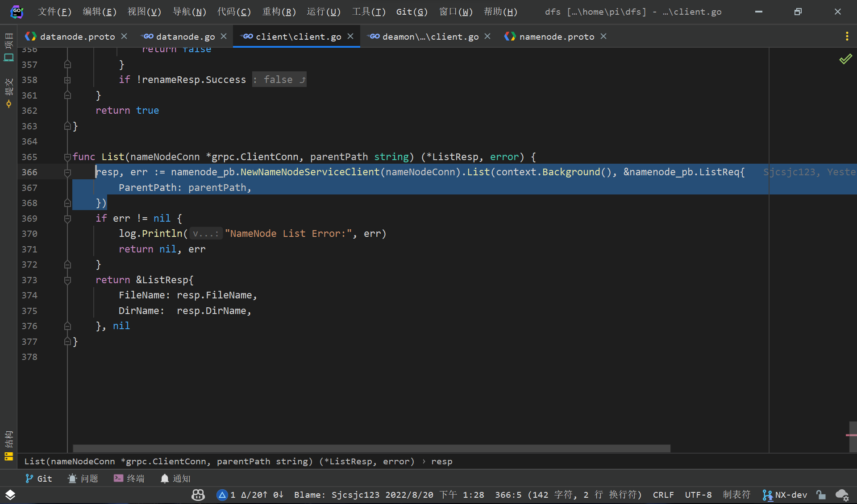Collapse the List function at line 365

(x=67, y=157)
